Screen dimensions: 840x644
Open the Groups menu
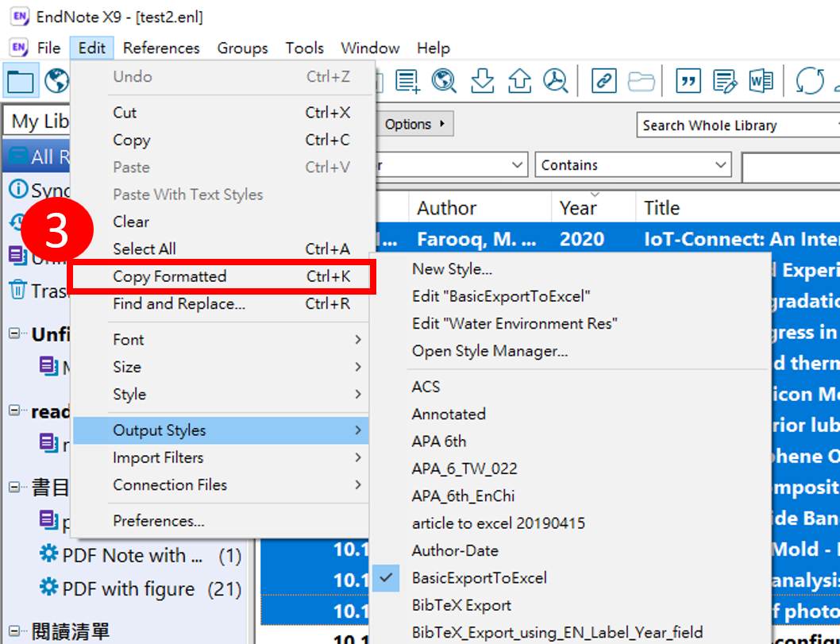click(242, 48)
